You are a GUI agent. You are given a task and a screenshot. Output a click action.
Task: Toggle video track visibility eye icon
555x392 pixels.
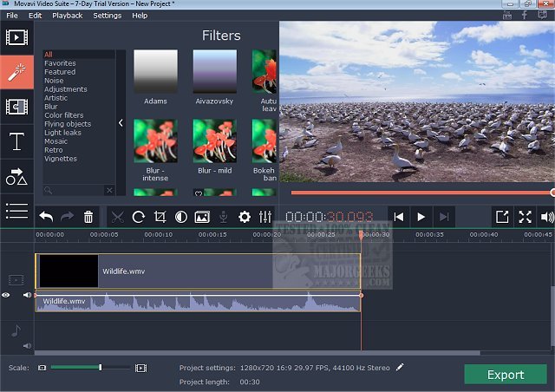[6, 296]
